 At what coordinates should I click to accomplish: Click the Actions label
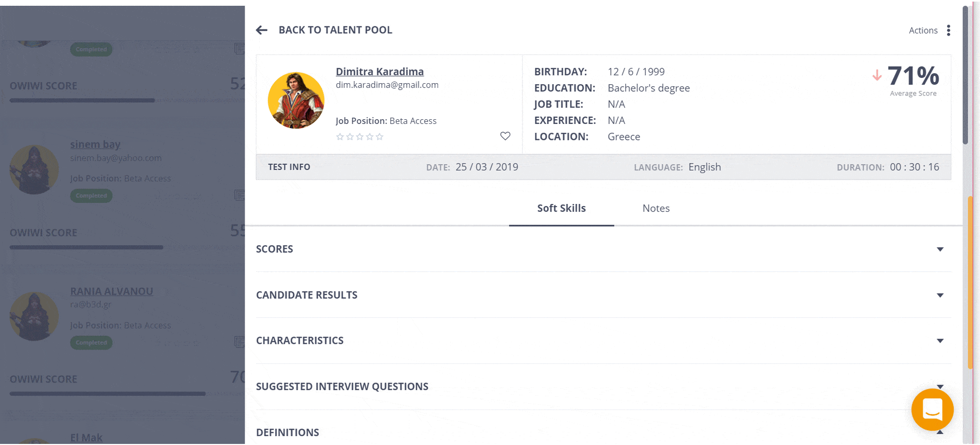[x=923, y=31]
